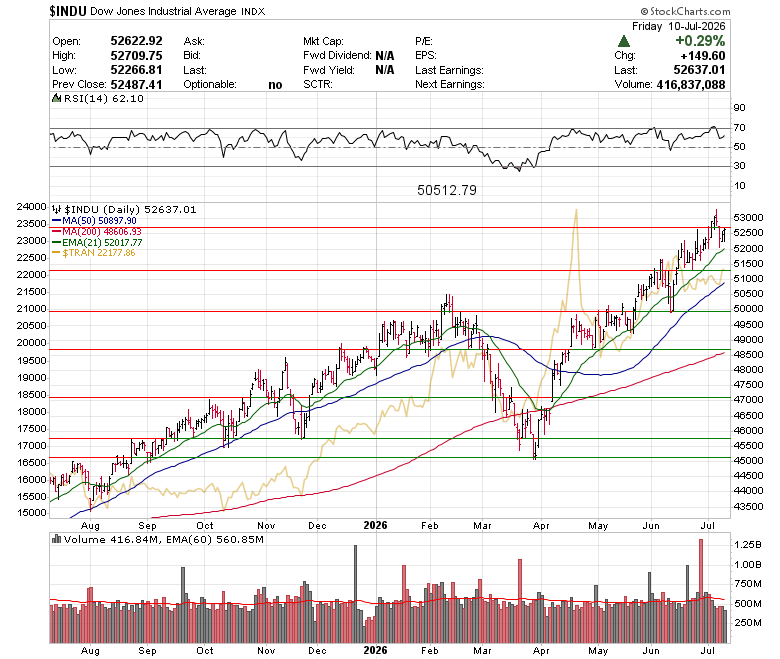This screenshot has width=780, height=659.
Task: Click the 45000 right price axis label
Action: pyautogui.click(x=748, y=461)
